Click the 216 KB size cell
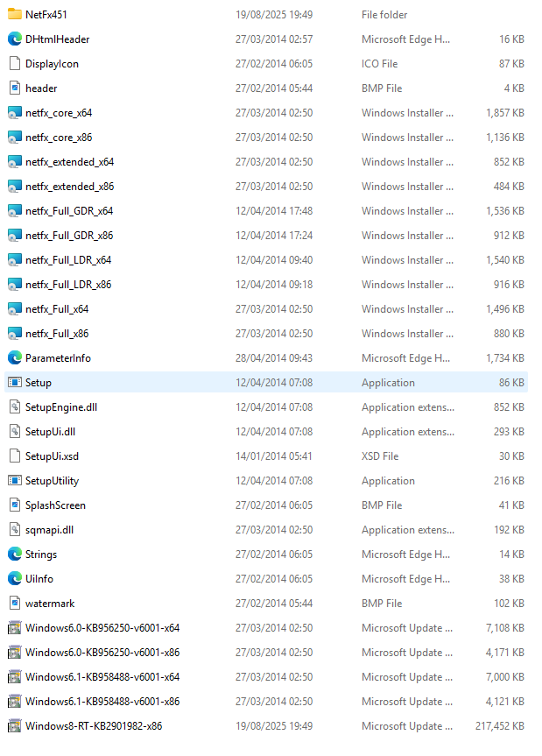This screenshot has height=756, width=542. [x=509, y=481]
